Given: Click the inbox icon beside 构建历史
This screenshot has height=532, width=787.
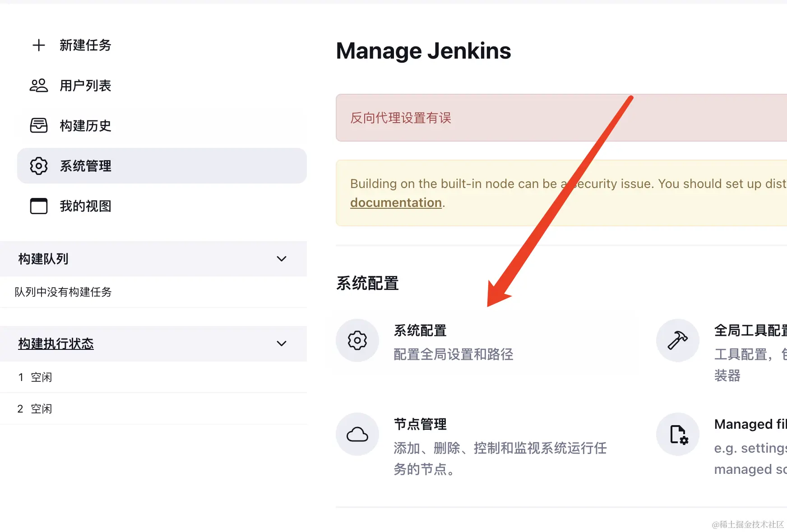Looking at the screenshot, I should coord(39,125).
